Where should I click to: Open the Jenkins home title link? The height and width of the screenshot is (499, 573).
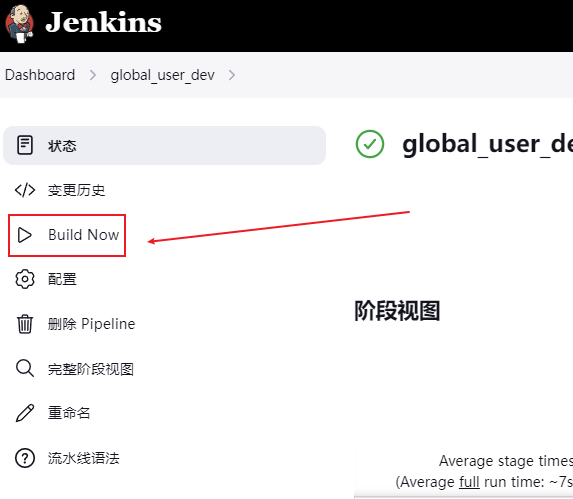[103, 23]
